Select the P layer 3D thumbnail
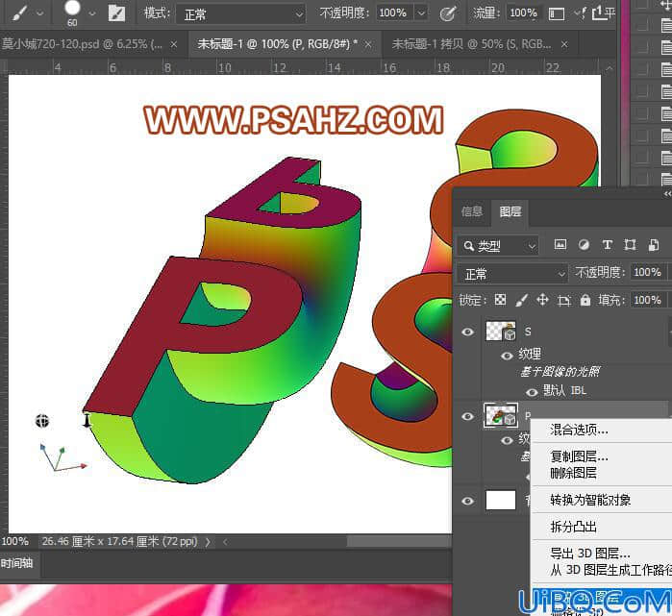 (x=501, y=415)
